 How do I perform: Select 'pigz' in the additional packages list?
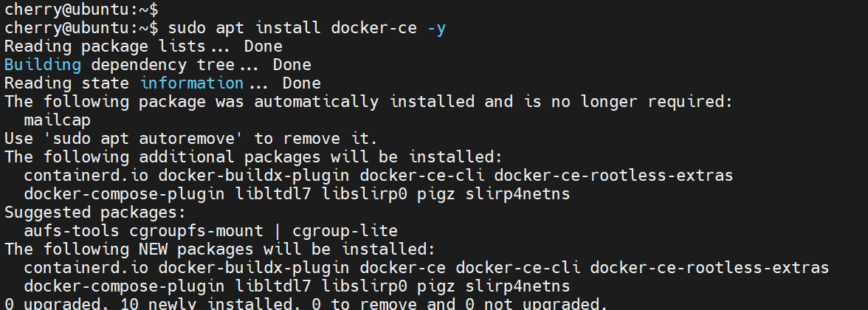pyautogui.click(x=465, y=194)
